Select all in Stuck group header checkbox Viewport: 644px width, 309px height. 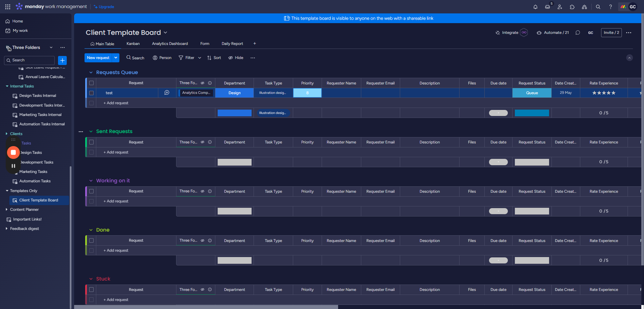[x=91, y=290]
